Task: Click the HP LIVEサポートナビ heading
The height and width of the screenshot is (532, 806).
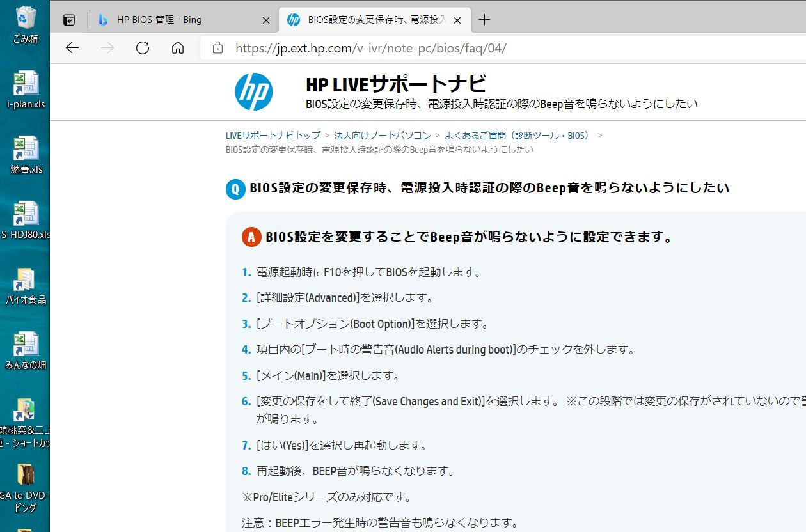Action: click(397, 84)
